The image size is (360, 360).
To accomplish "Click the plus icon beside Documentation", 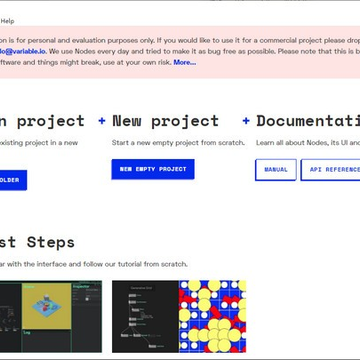I will click(x=246, y=121).
